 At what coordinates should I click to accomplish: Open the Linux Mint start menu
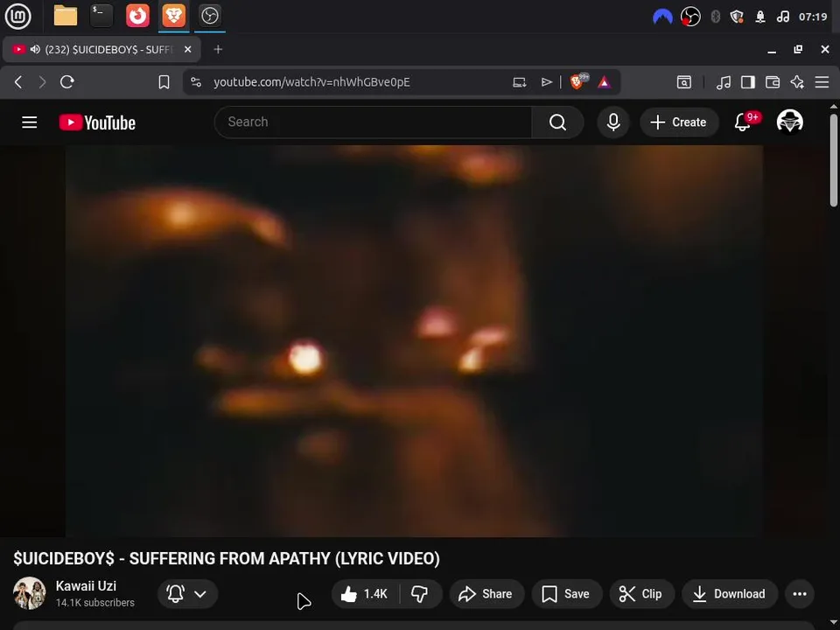pos(17,16)
